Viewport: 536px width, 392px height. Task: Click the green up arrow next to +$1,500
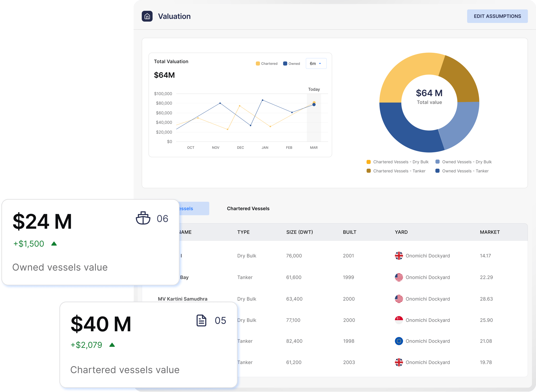(54, 244)
